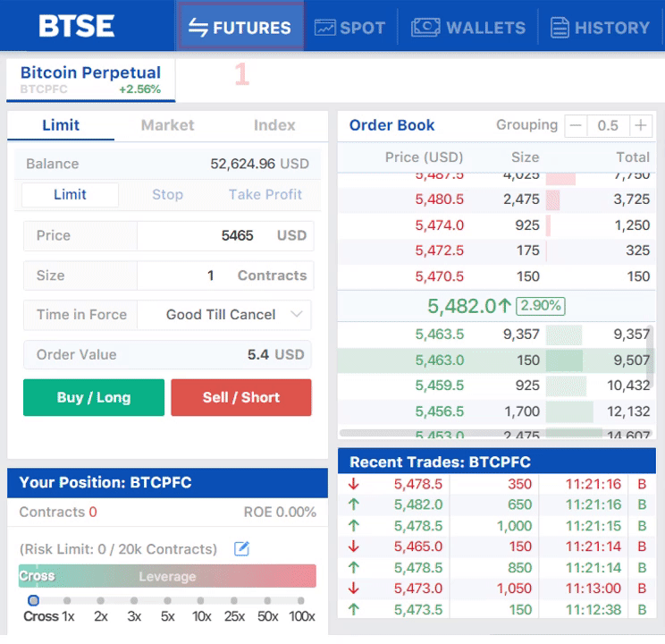Click recent trade at price 5,465.0
The width and height of the screenshot is (665, 644).
(497, 547)
